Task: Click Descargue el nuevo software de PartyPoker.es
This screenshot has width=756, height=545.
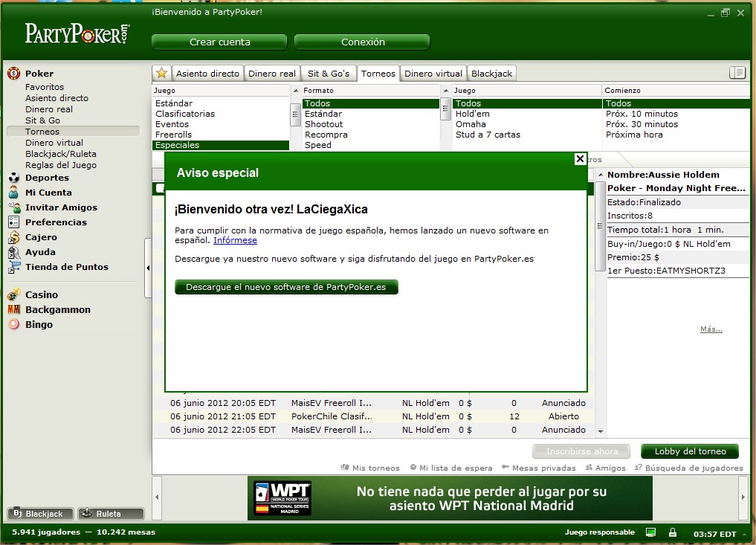Action: 286,287
